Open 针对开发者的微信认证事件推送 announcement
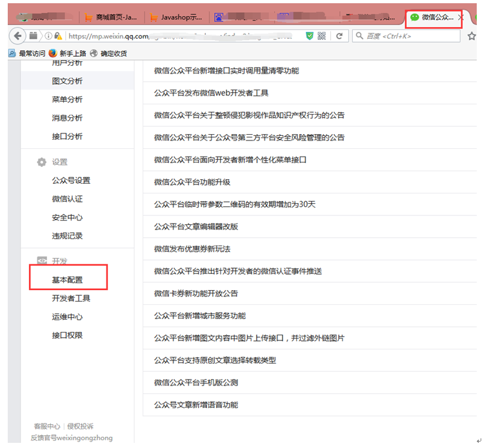This screenshot has width=489, height=448. tap(238, 271)
